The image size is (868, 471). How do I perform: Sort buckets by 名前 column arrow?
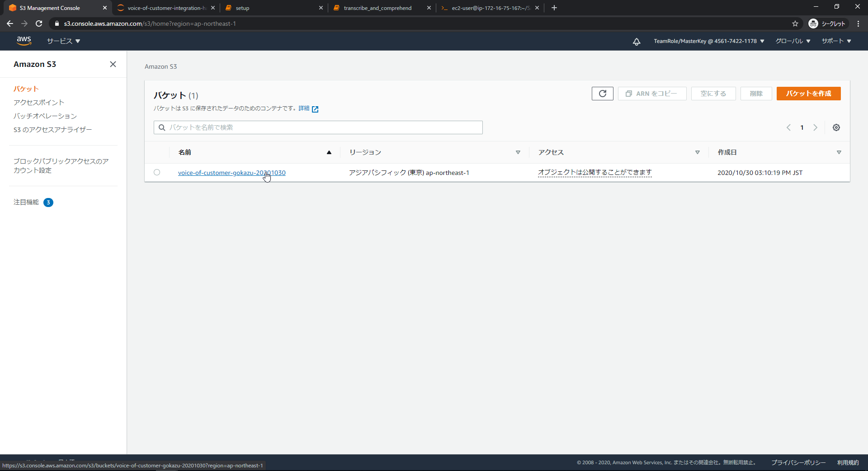pyautogui.click(x=329, y=152)
